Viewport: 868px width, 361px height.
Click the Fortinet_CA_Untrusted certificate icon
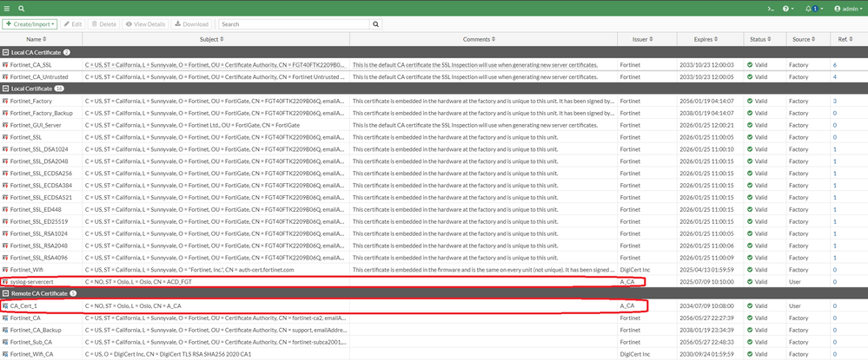coord(5,77)
